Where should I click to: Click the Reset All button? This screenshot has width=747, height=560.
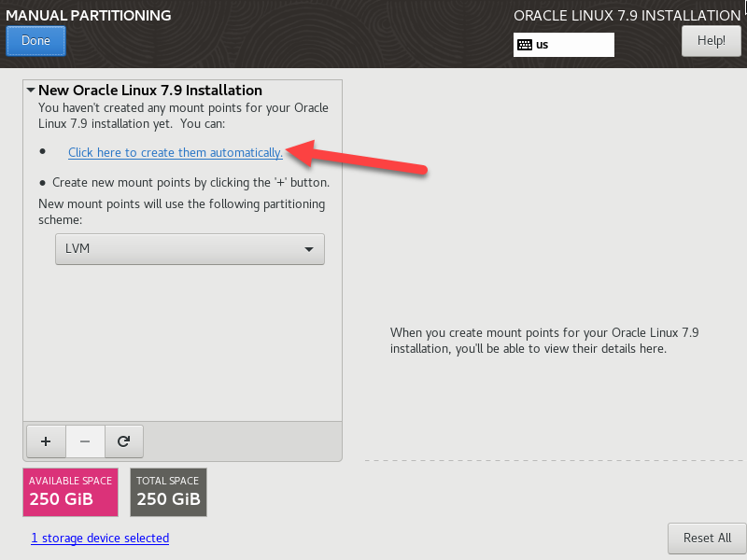coord(707,539)
